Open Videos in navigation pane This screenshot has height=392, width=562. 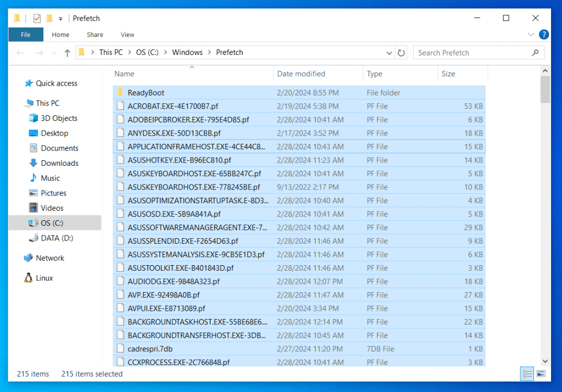[x=52, y=208]
